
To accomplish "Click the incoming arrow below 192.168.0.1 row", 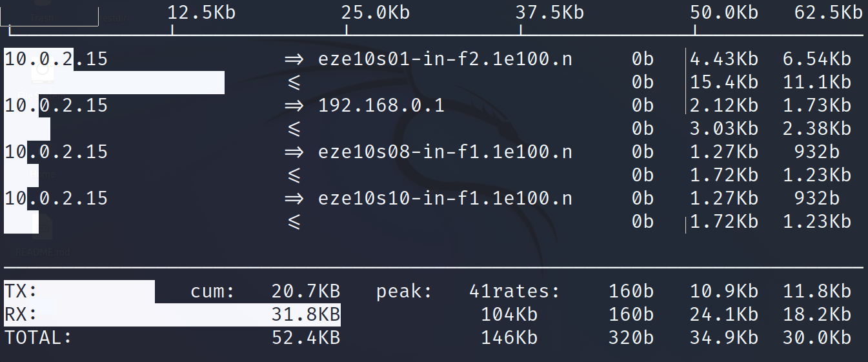I will 294,129.
